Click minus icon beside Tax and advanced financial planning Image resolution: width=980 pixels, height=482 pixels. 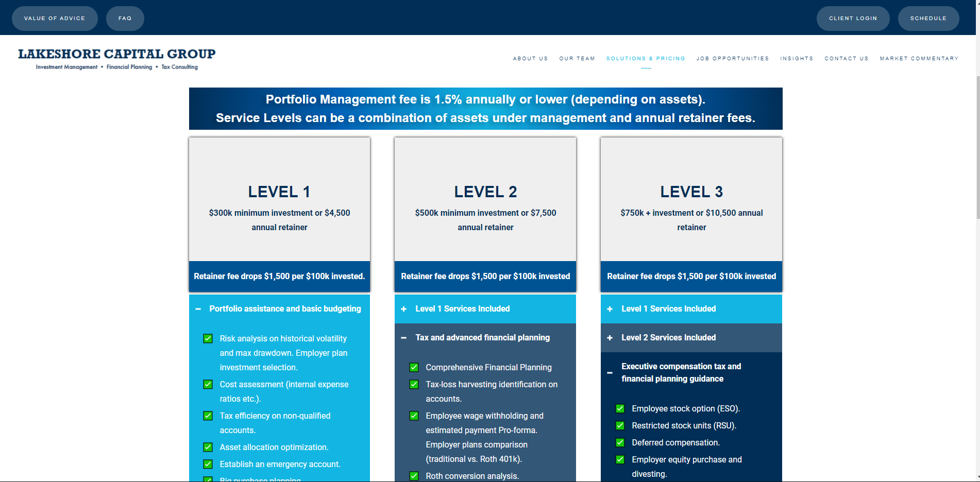coord(404,338)
